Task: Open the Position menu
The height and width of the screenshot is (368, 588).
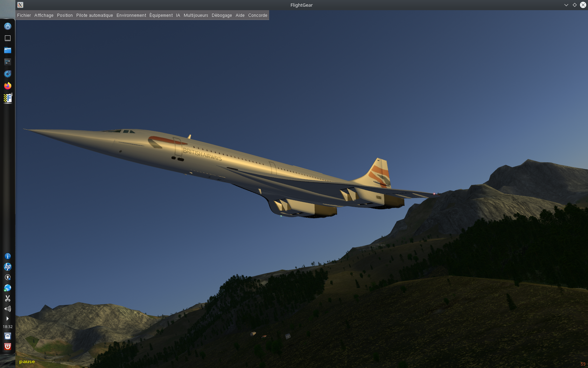Action: coord(65,15)
